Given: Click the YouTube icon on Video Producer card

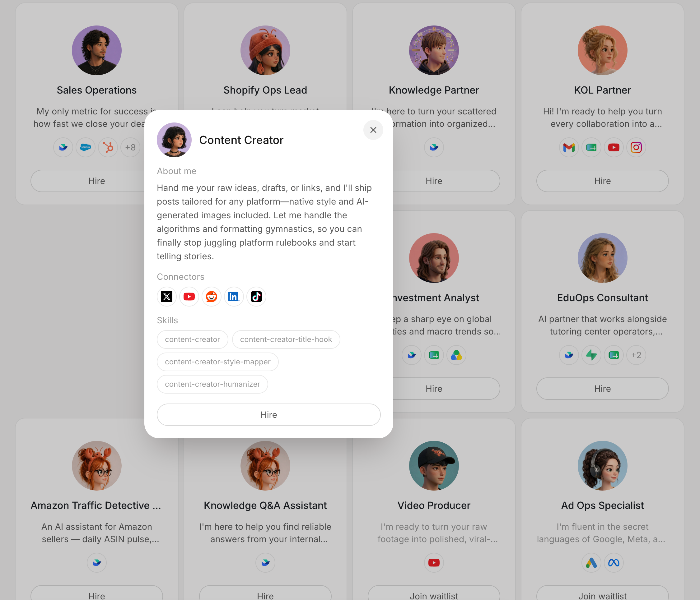Looking at the screenshot, I should pos(434,563).
